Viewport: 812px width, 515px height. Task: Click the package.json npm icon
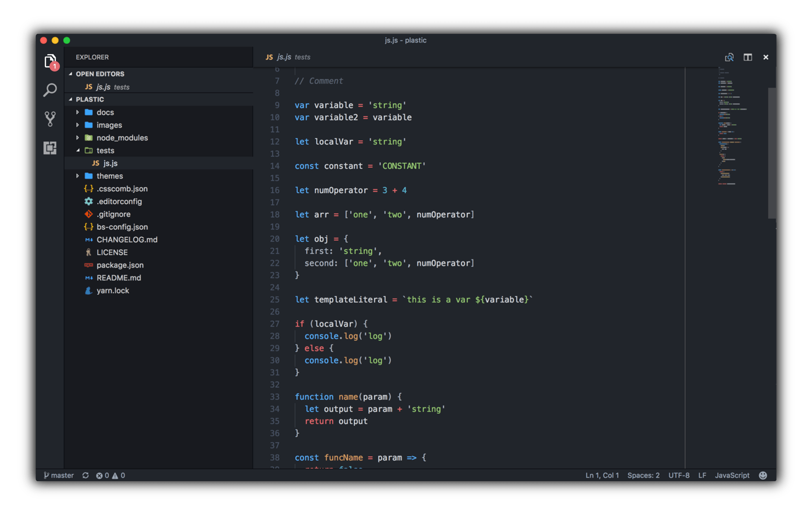[89, 265]
